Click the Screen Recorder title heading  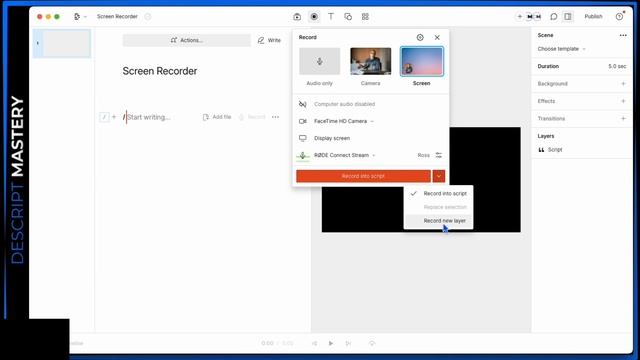(160, 71)
